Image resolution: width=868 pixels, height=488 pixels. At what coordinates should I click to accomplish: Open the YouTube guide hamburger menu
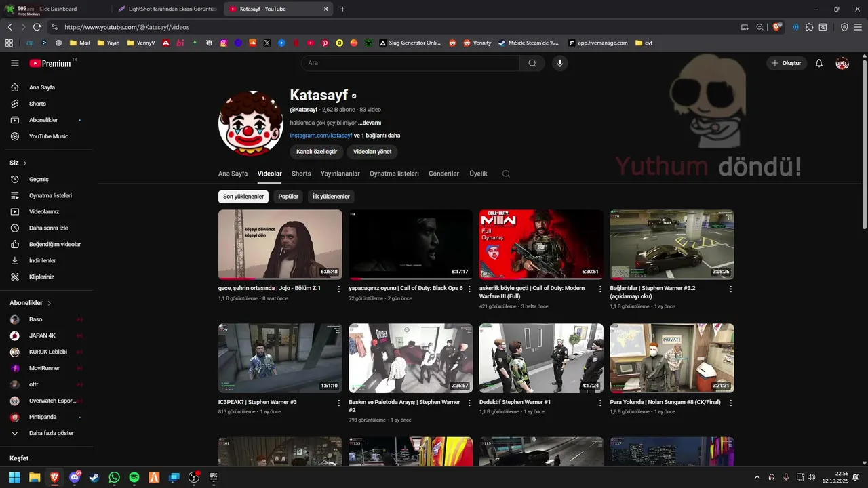click(x=15, y=63)
